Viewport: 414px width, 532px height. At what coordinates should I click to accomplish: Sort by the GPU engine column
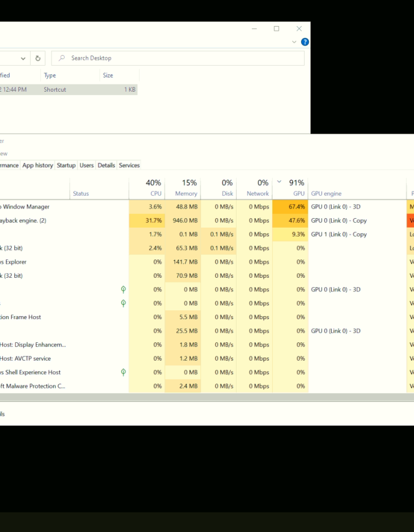pos(357,188)
